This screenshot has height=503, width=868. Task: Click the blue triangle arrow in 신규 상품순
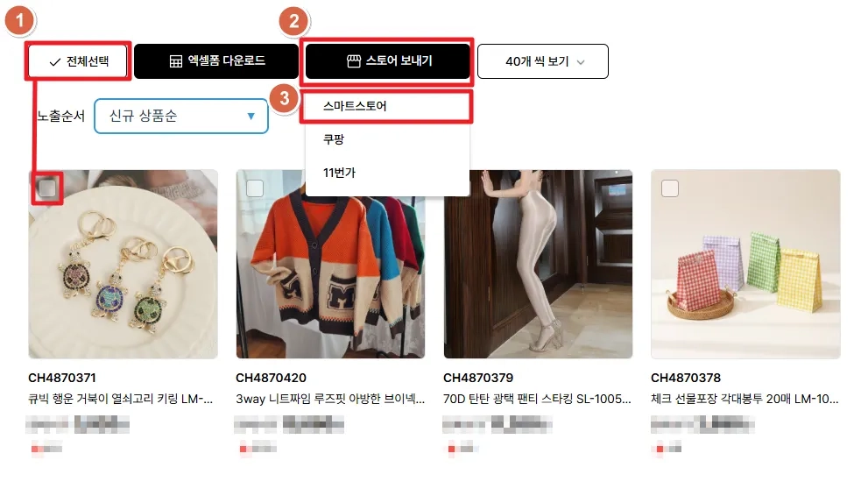[x=251, y=117]
